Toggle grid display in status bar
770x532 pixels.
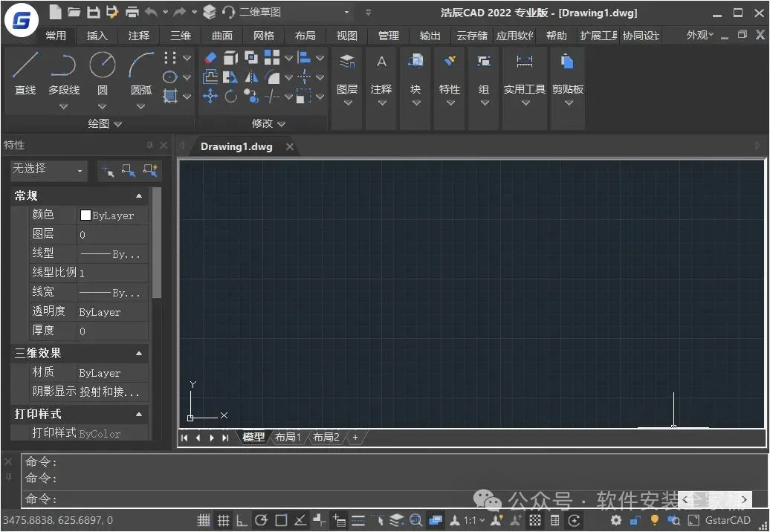[x=223, y=521]
